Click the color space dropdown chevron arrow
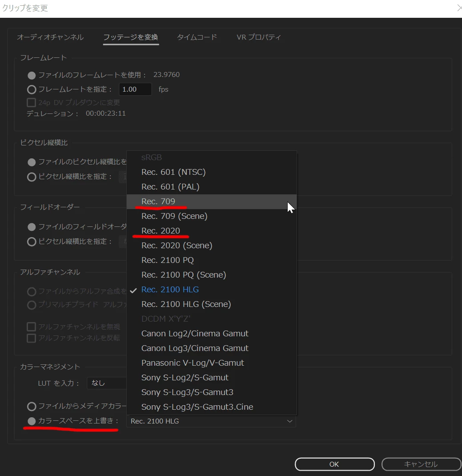Viewport: 462px width, 476px height. click(x=289, y=421)
